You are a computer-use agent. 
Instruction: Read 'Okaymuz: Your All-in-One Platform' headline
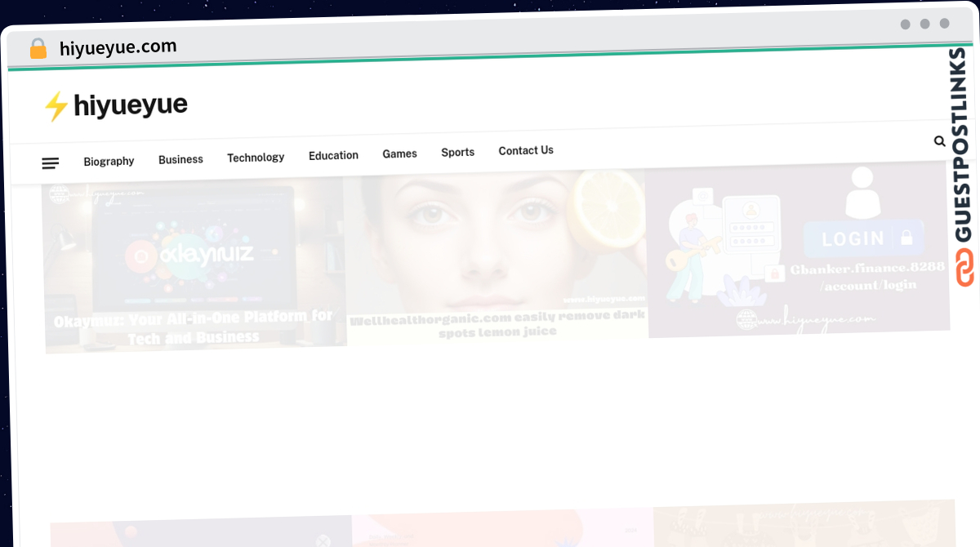tap(194, 327)
